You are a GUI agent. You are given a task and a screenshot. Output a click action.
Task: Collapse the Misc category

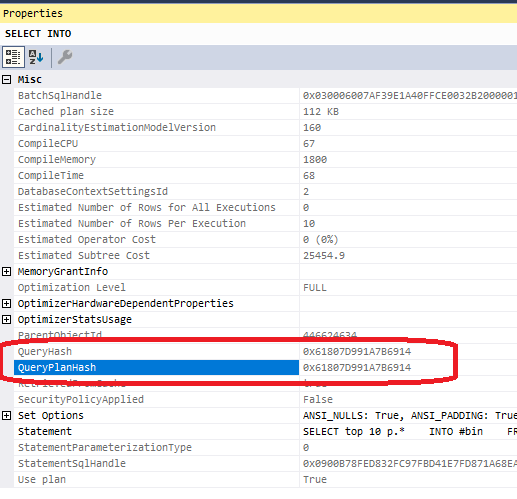(x=6, y=80)
